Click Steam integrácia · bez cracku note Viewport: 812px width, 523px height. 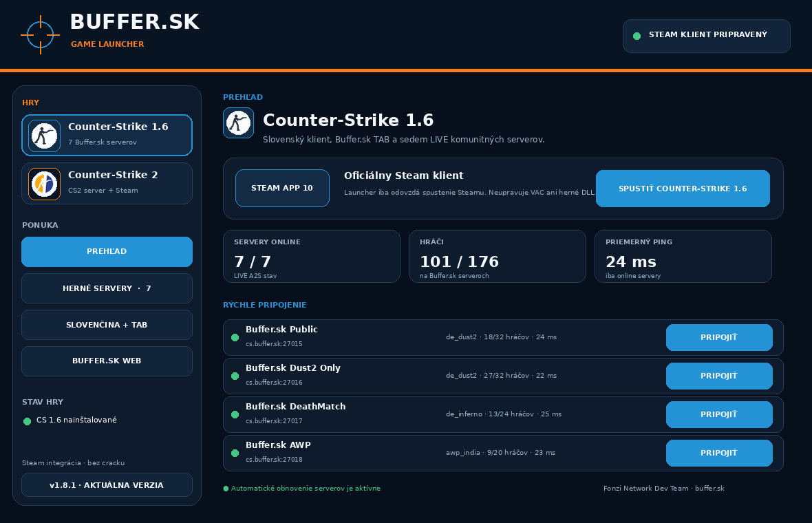pyautogui.click(x=73, y=463)
